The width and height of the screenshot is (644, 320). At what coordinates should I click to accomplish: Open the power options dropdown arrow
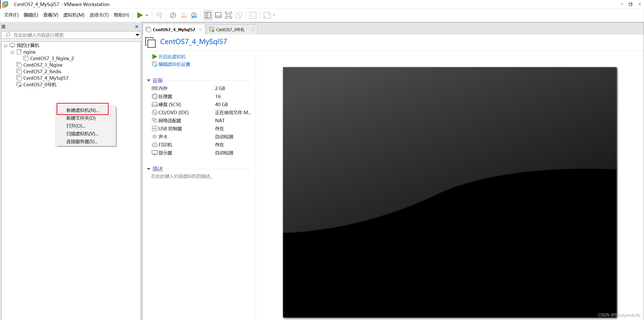(x=147, y=15)
